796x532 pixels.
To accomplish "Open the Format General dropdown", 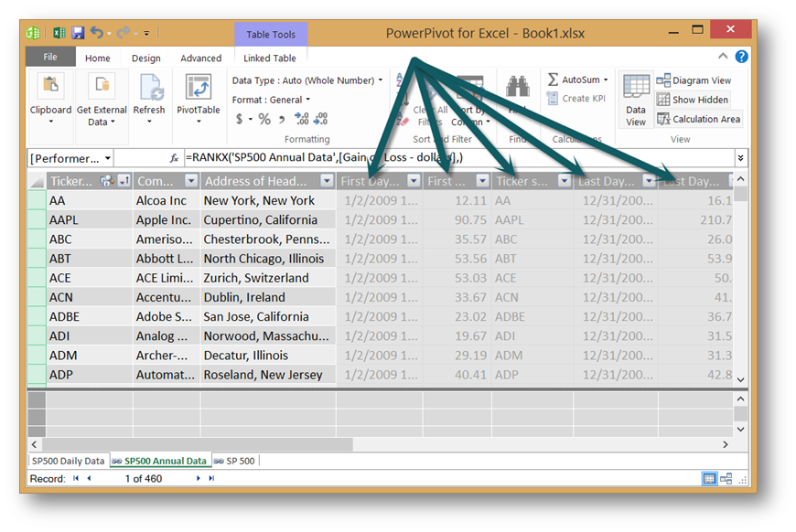I will [271, 100].
